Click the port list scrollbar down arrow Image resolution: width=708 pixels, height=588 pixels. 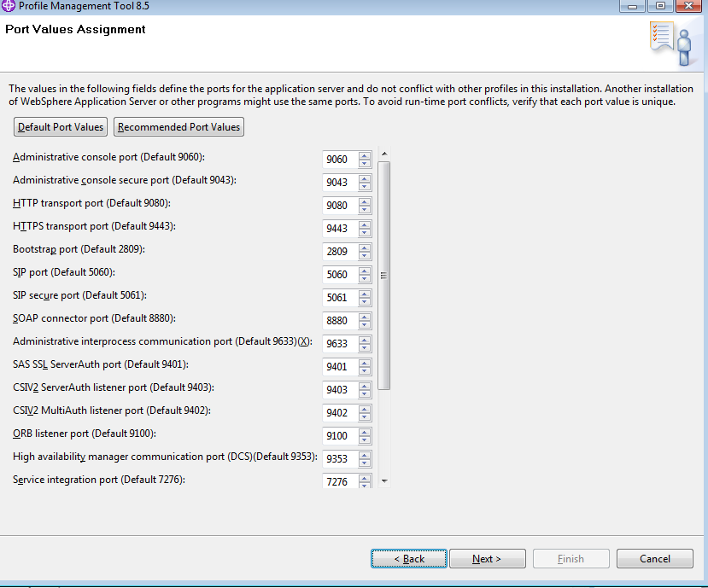click(x=384, y=481)
